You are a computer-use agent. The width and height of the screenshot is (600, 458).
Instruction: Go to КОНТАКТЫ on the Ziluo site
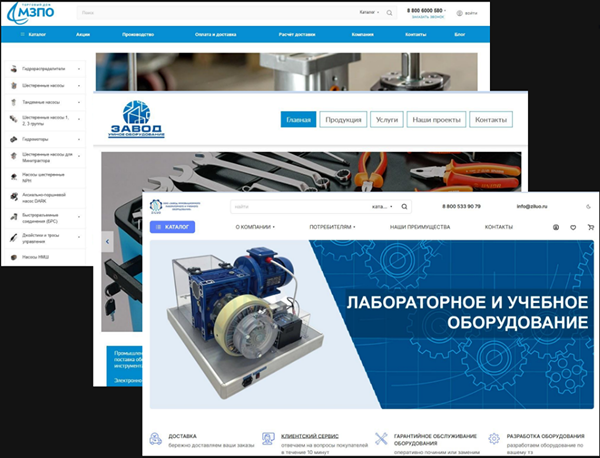(x=499, y=227)
